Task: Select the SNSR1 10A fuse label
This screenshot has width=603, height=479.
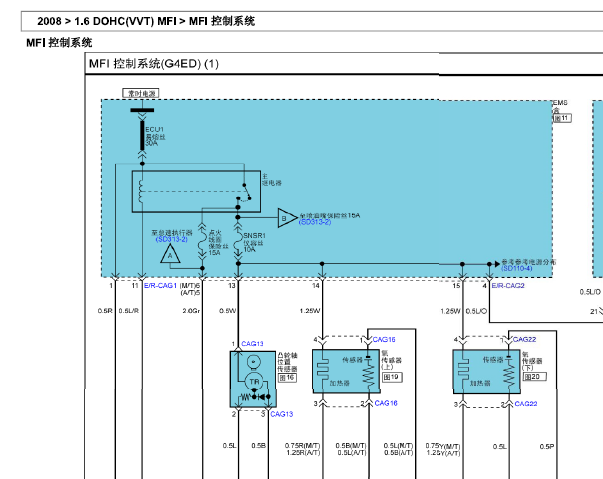Action: coord(254,242)
